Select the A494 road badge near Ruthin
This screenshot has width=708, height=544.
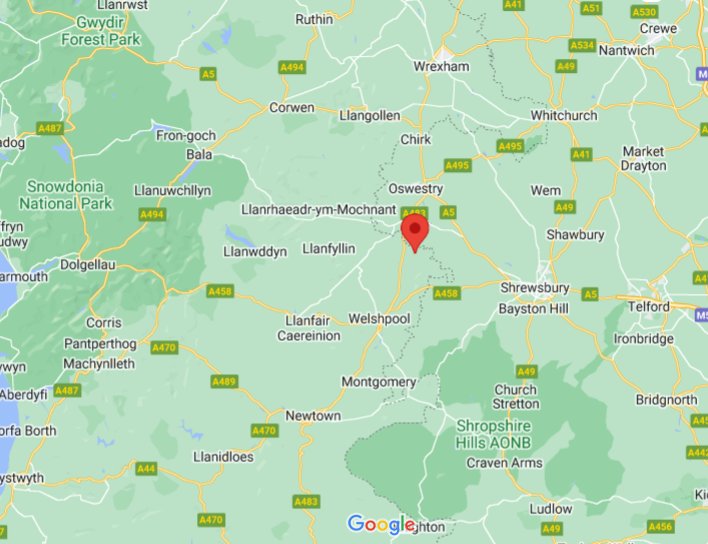[x=292, y=68]
